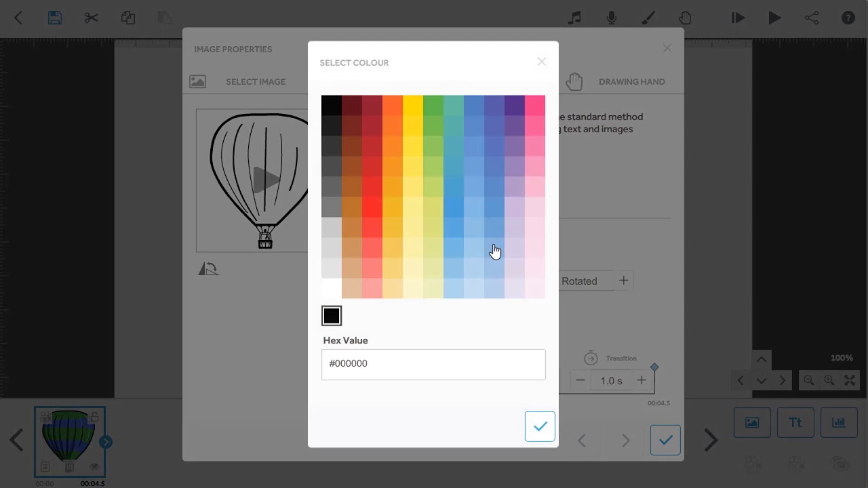Add a new image to the canvas
868x488 pixels.
752,422
